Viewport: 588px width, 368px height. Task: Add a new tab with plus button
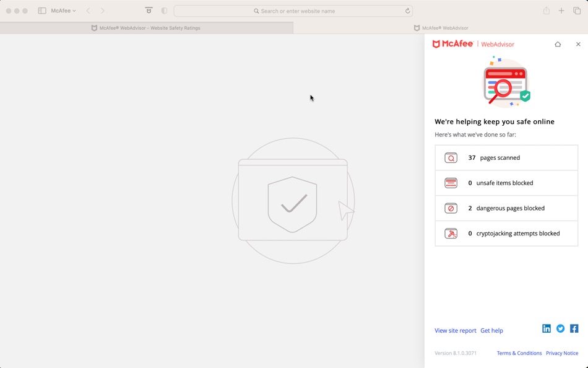[561, 11]
